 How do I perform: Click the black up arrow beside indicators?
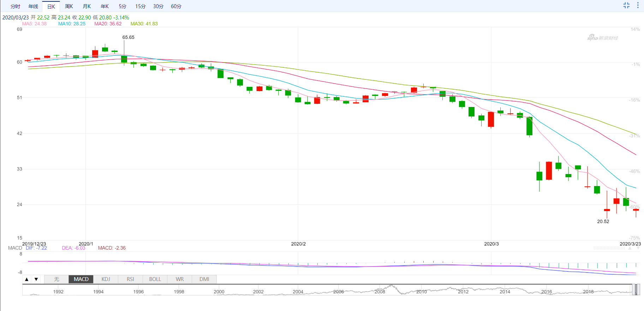[x=26, y=279]
